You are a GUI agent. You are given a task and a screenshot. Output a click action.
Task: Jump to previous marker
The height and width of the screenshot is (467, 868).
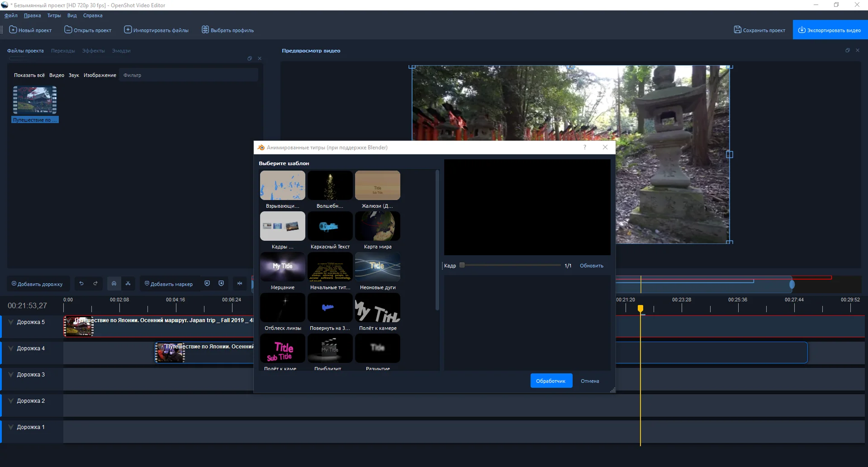[x=207, y=284]
